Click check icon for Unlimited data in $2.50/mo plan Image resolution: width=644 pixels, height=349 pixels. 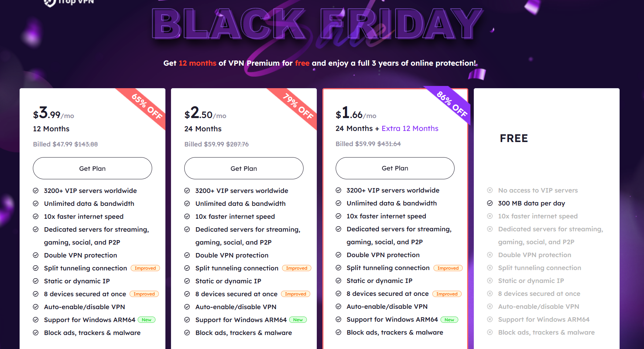click(187, 204)
